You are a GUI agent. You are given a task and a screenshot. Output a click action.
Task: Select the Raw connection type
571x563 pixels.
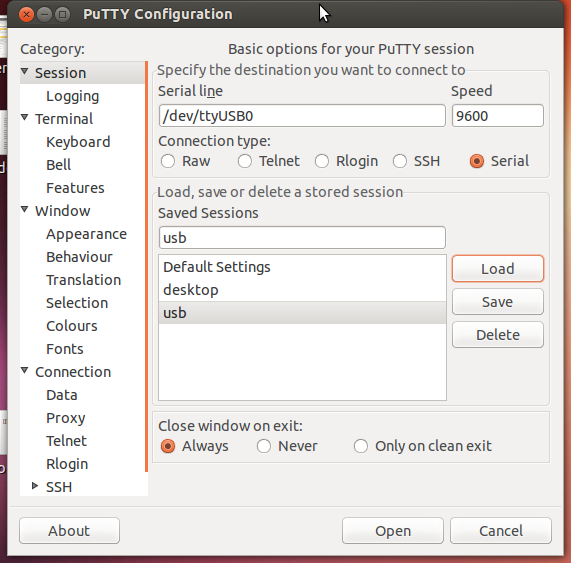tap(168, 161)
